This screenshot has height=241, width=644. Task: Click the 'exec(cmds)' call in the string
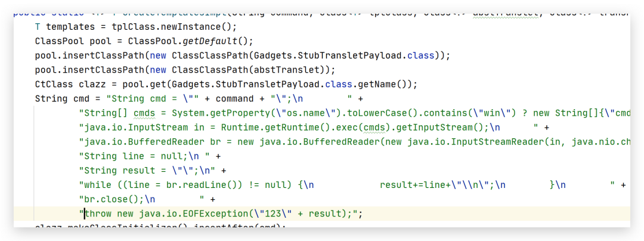point(363,127)
